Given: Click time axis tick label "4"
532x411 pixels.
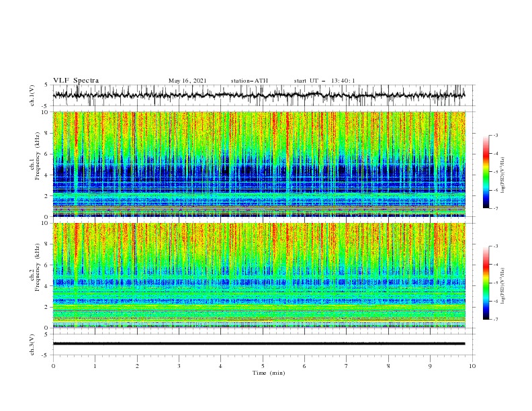Looking at the screenshot, I should tap(220, 366).
